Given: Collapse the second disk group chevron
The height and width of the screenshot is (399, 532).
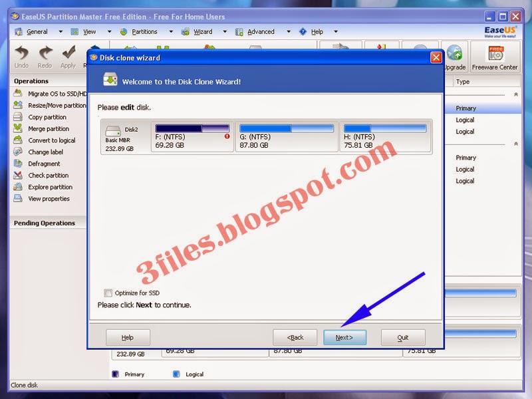Looking at the screenshot, I should (x=516, y=144).
